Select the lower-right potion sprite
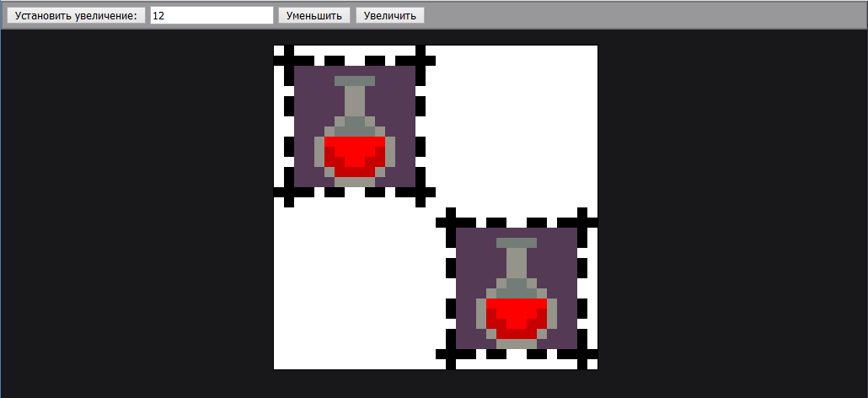This screenshot has width=868, height=398. (517, 288)
